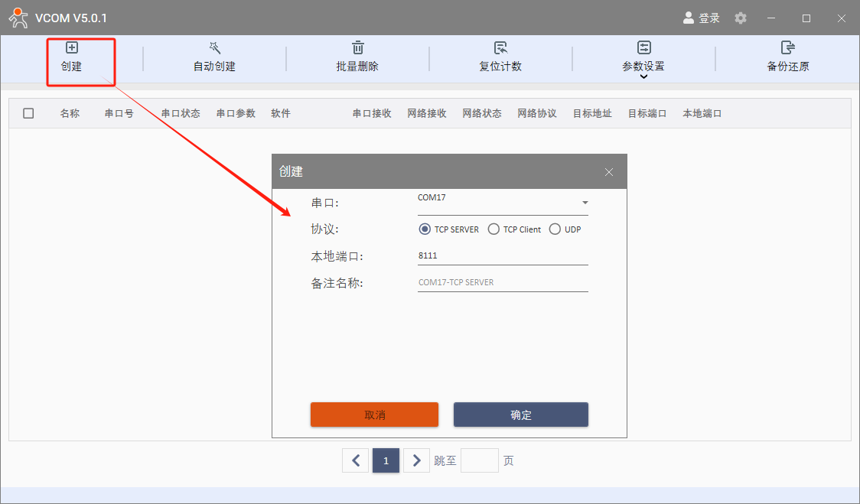Tick the select-all checkbox in table header
The image size is (860, 504).
[x=28, y=113]
